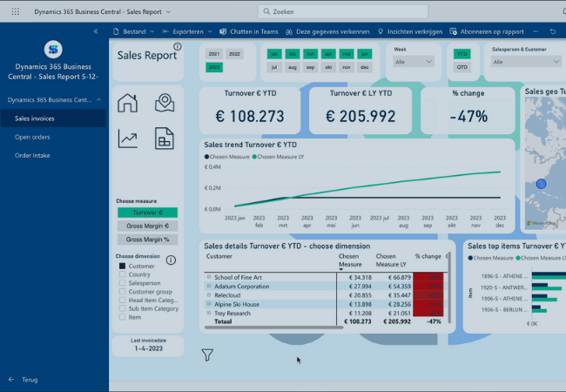The height and width of the screenshot is (392, 566).
Task: Toggle the 2022 year slicer
Action: pos(234,54)
